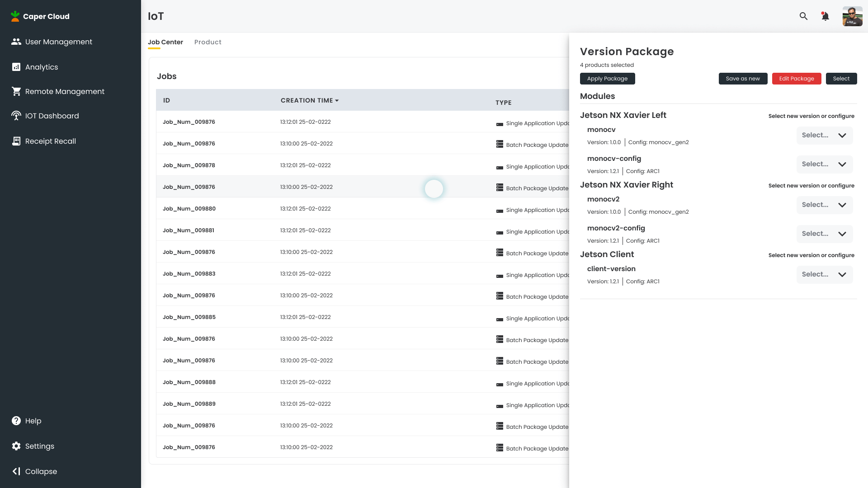
Task: Go to Remote Management page
Action: [65, 91]
